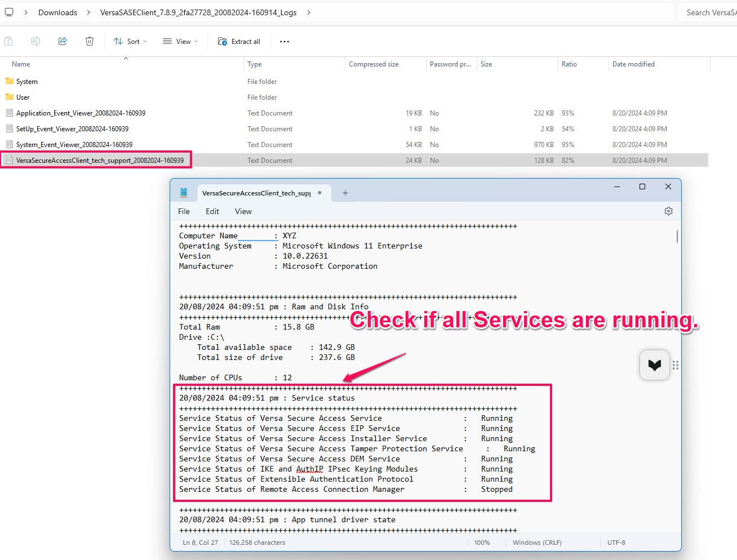
Task: Click the Notepad app icon in title bar
Action: [x=184, y=193]
